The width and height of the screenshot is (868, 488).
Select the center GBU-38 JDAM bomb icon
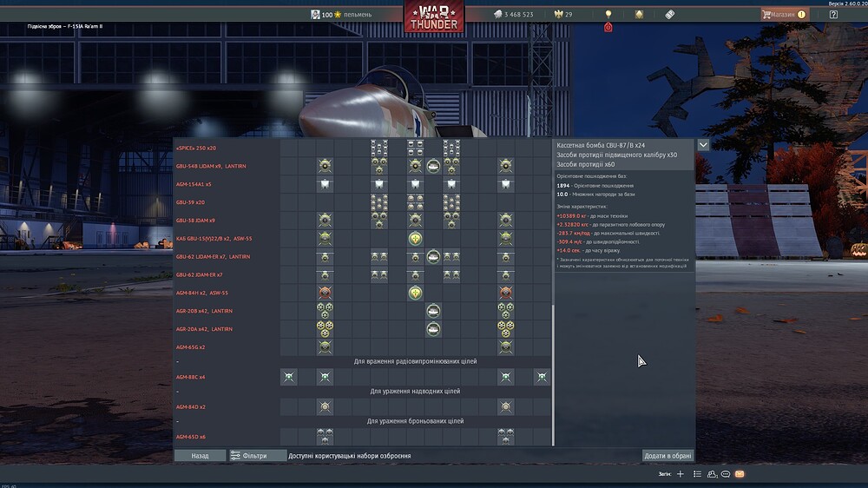[x=415, y=220]
